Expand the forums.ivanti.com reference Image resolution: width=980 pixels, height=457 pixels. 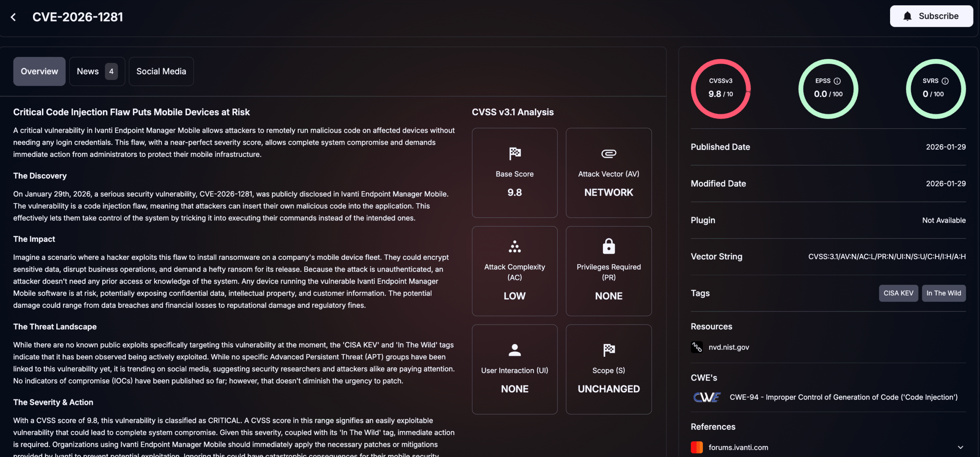pos(960,447)
